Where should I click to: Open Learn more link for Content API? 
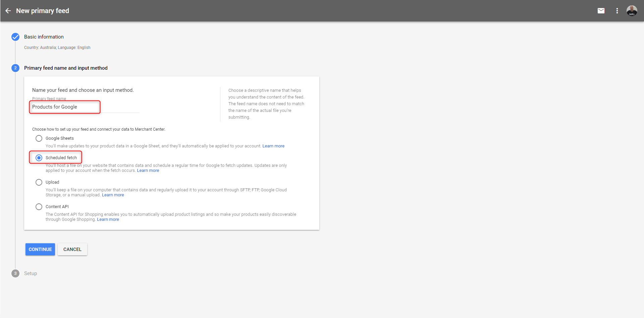(x=108, y=219)
